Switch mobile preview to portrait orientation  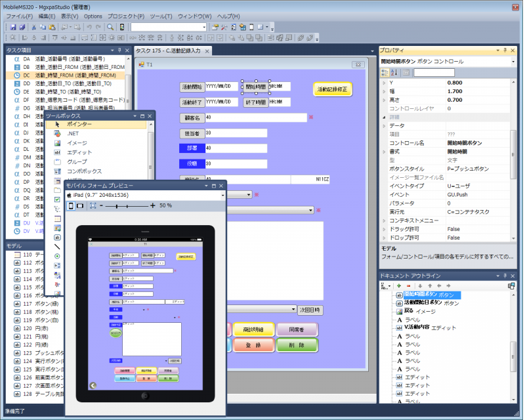pyautogui.click(x=72, y=205)
